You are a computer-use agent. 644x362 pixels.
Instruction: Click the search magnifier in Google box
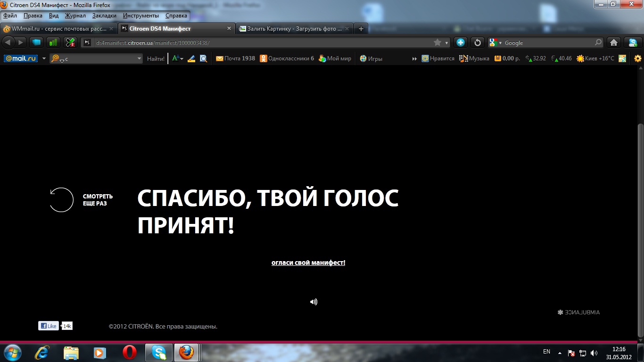(x=598, y=42)
